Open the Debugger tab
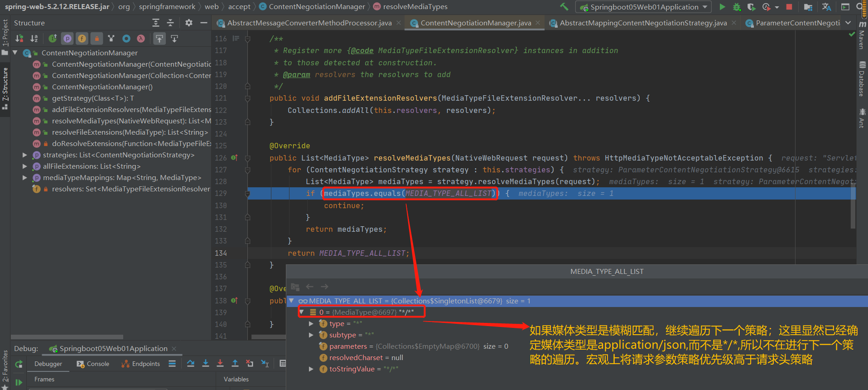The image size is (868, 390). click(48, 364)
